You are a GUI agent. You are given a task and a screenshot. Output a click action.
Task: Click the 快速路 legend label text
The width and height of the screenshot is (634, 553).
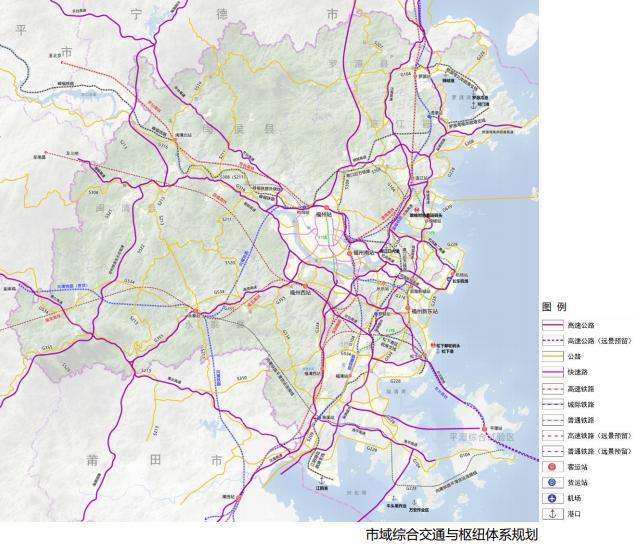point(578,372)
